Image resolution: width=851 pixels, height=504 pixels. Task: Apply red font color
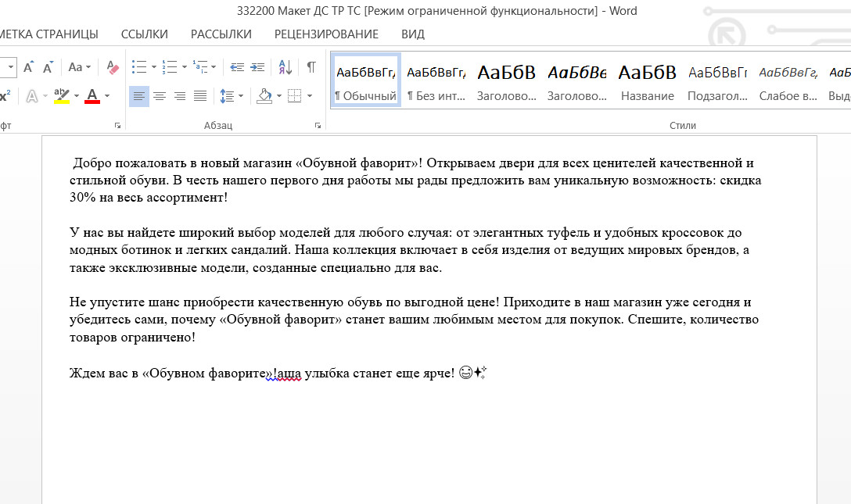(x=92, y=96)
